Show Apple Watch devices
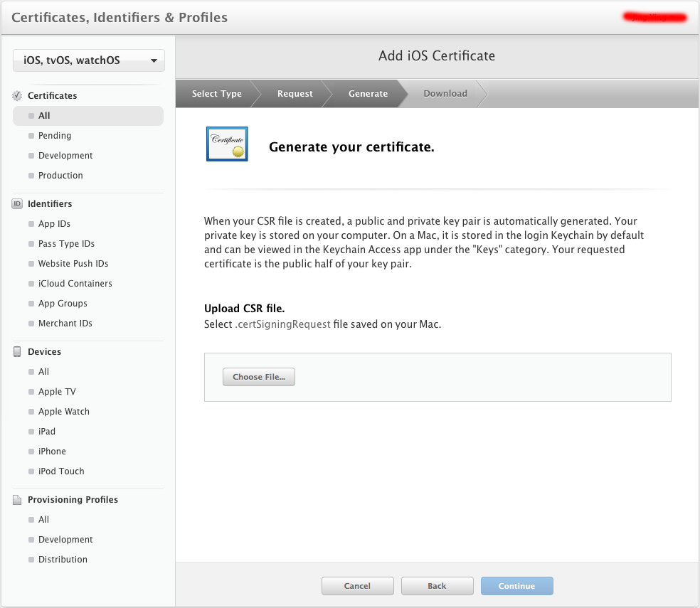The height and width of the screenshot is (608, 700). [x=63, y=412]
